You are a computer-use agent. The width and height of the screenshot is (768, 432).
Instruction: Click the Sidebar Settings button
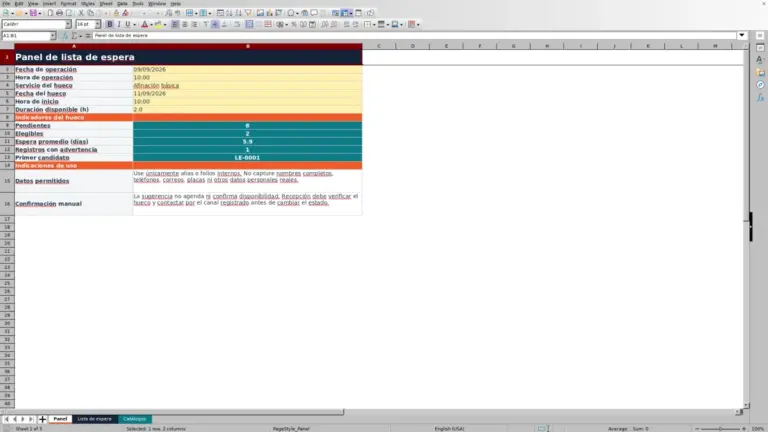pyautogui.click(x=760, y=36)
